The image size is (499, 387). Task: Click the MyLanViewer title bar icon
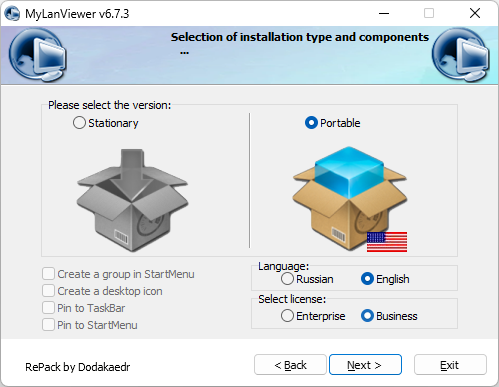pyautogui.click(x=12, y=14)
